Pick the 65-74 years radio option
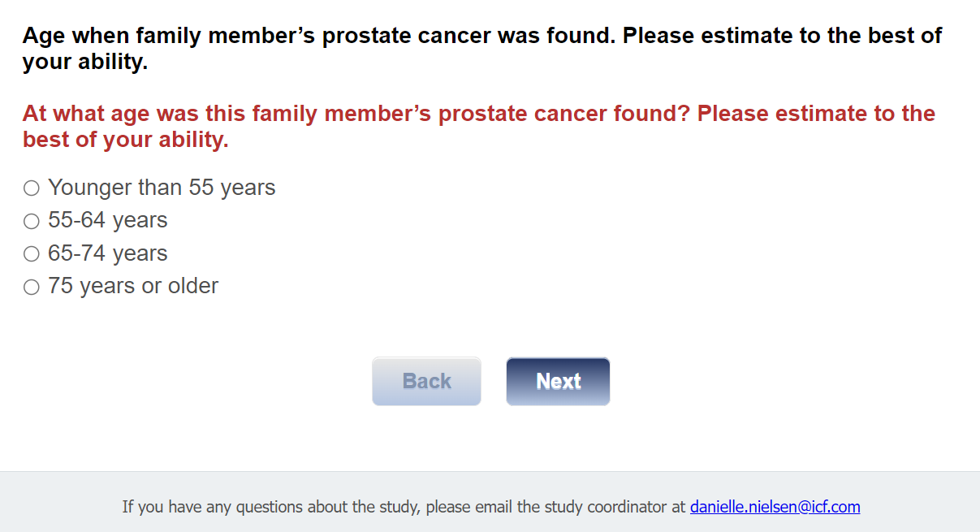 pos(32,254)
